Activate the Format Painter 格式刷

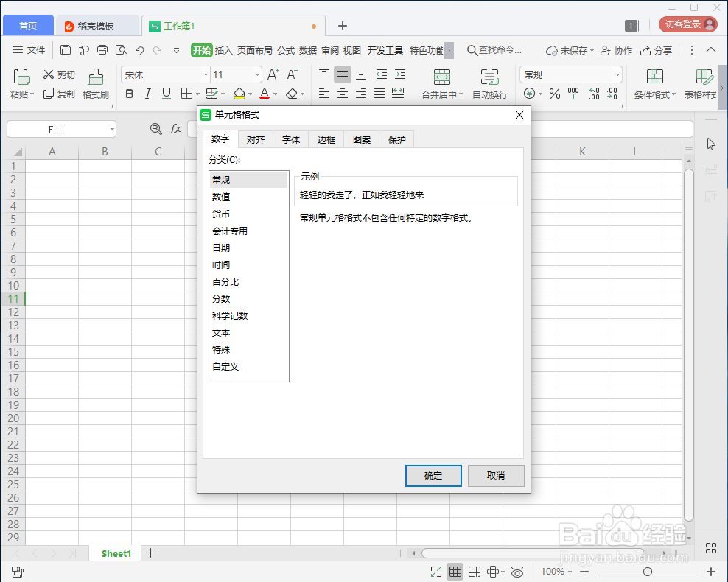click(x=96, y=84)
